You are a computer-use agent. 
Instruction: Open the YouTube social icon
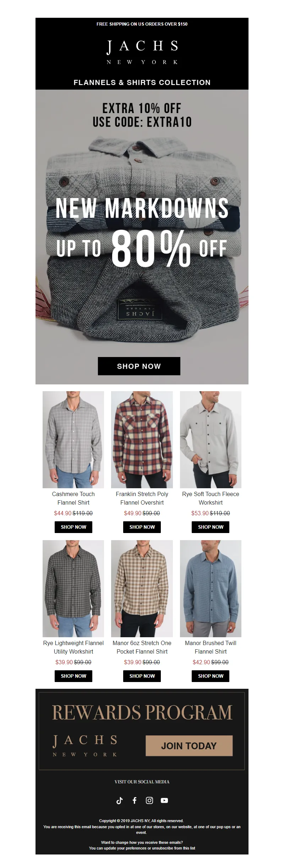click(164, 800)
